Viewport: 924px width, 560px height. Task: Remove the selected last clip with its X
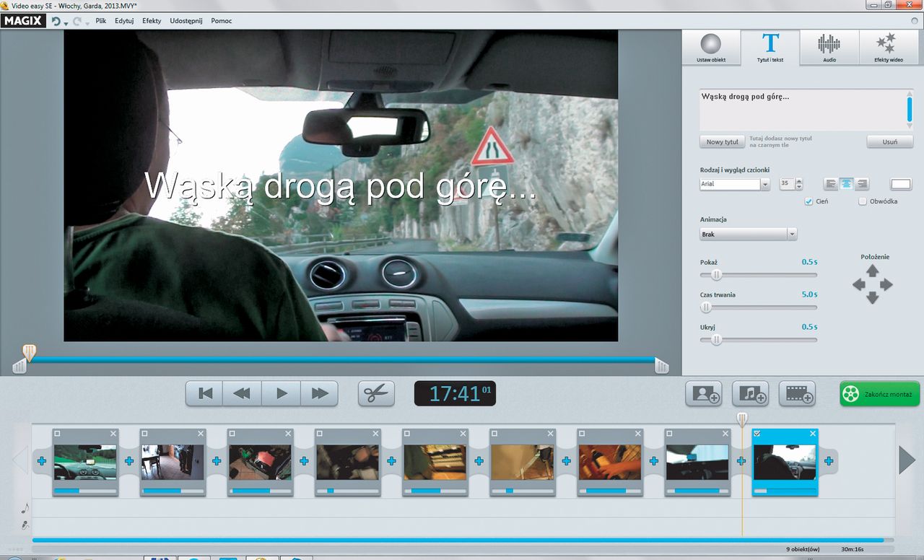813,434
